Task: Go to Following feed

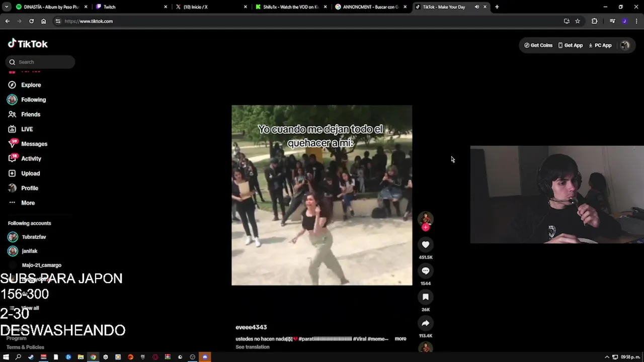Action: pos(33,100)
